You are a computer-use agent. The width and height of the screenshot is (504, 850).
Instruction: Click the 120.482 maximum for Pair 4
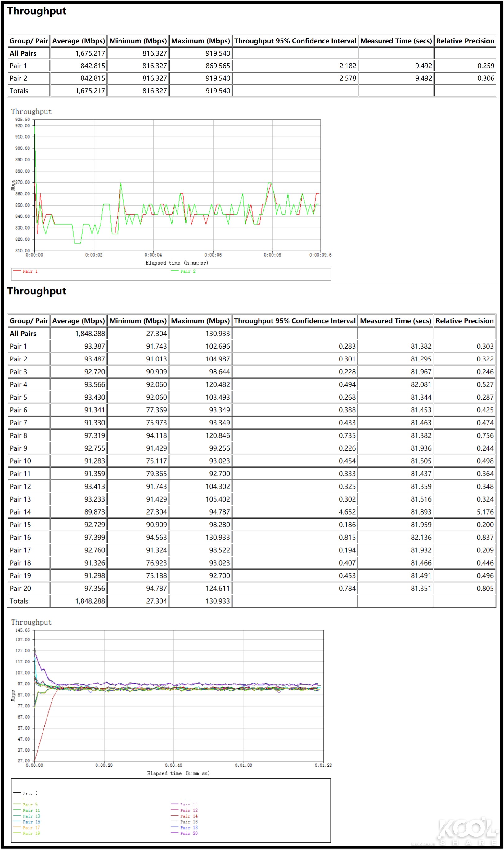[x=218, y=385]
